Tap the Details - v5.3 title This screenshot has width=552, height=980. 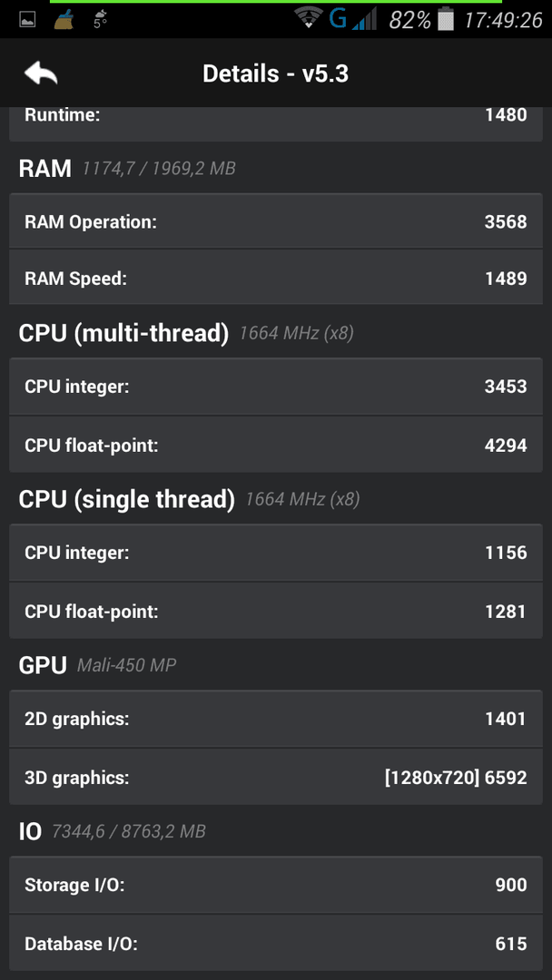coord(276,73)
